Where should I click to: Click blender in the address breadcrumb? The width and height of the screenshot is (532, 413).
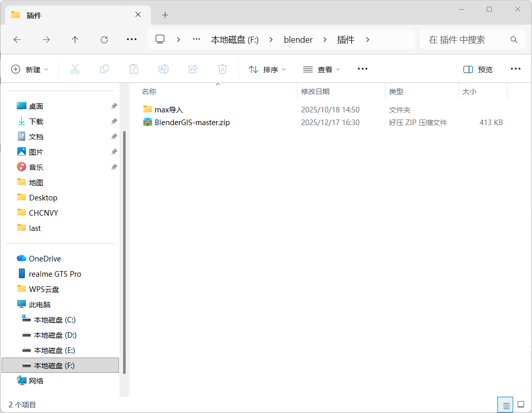point(298,40)
